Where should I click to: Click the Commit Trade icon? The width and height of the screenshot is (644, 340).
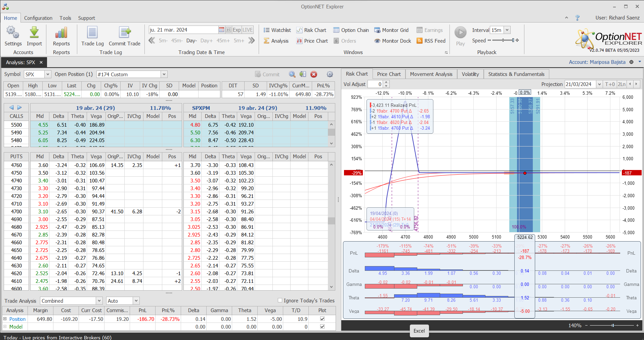(125, 33)
